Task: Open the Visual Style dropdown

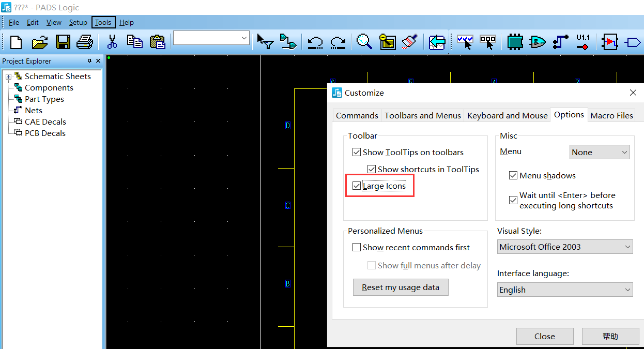Action: [x=565, y=247]
